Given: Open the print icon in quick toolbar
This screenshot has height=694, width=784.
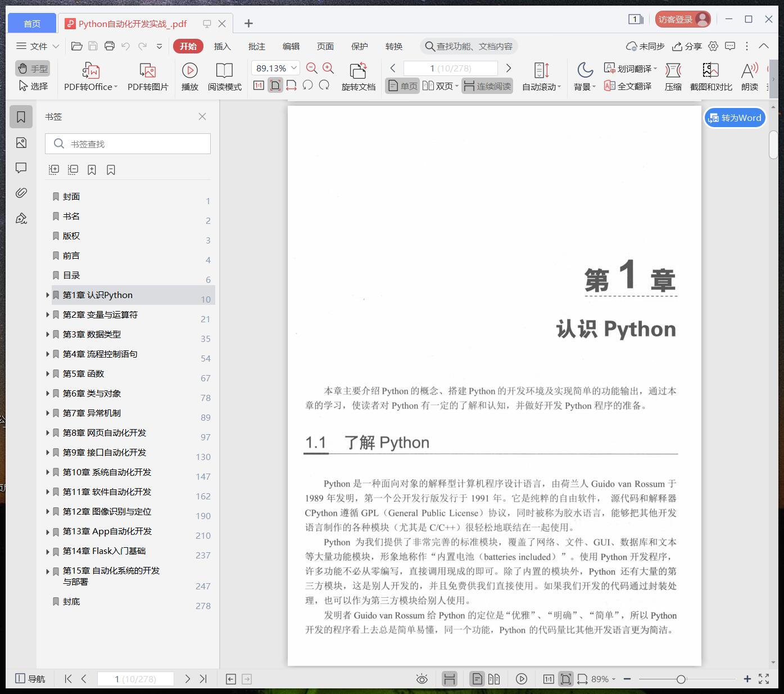Looking at the screenshot, I should 110,46.
